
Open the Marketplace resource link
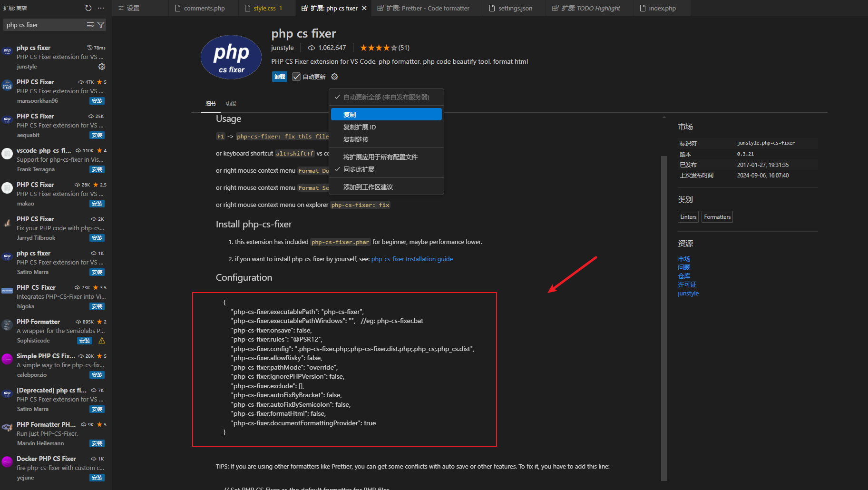[x=684, y=259]
